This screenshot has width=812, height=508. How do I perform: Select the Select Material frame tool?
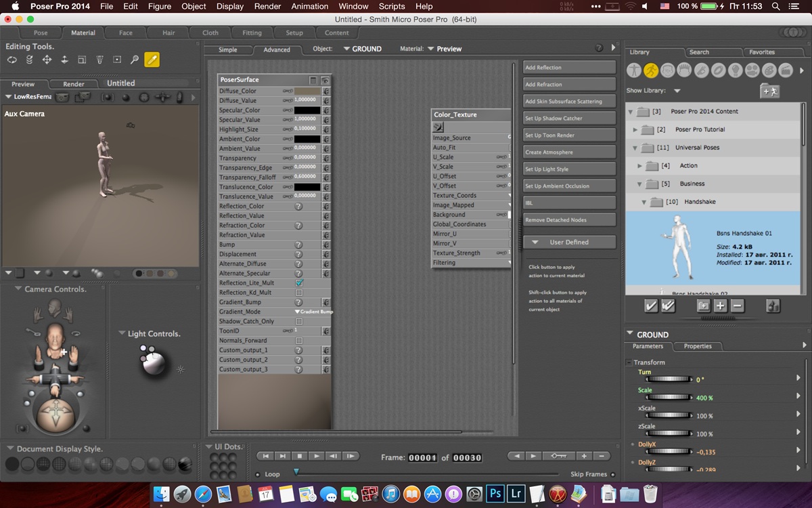(117, 60)
